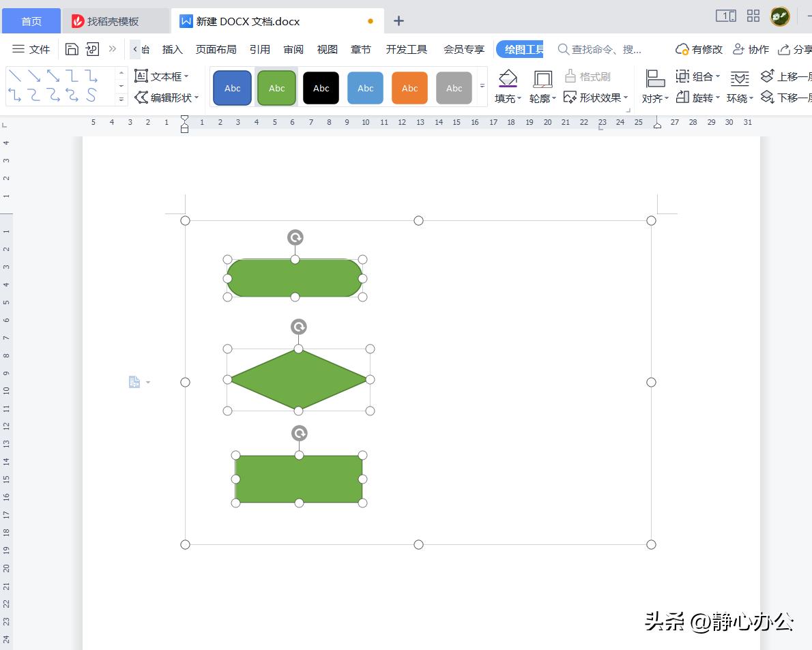
Task: Select the blue Abc shape style
Action: (232, 87)
